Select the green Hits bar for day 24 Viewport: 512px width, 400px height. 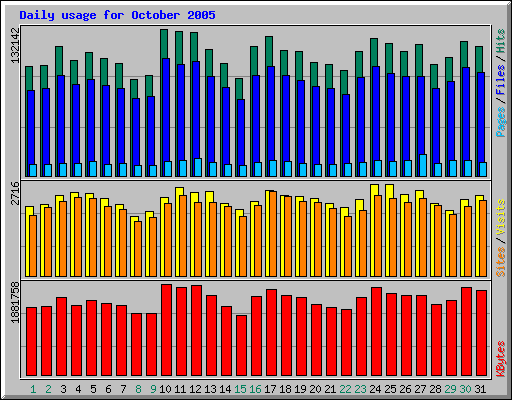coord(374,52)
